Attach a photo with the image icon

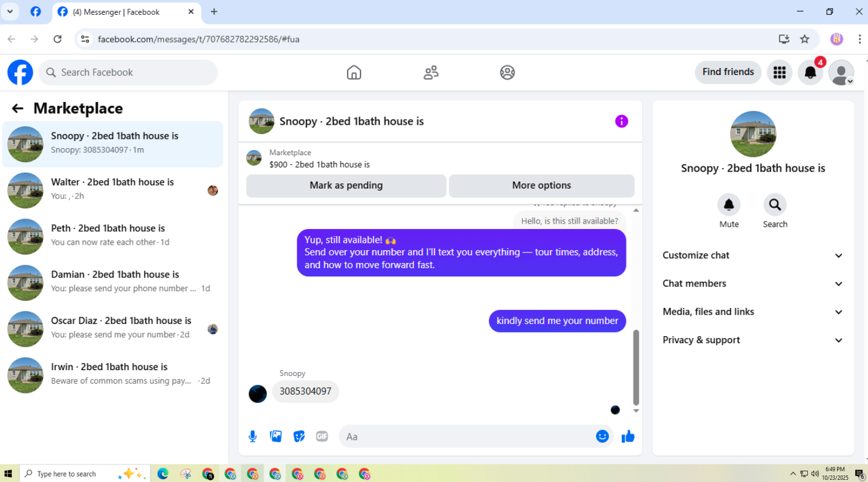pyautogui.click(x=275, y=436)
